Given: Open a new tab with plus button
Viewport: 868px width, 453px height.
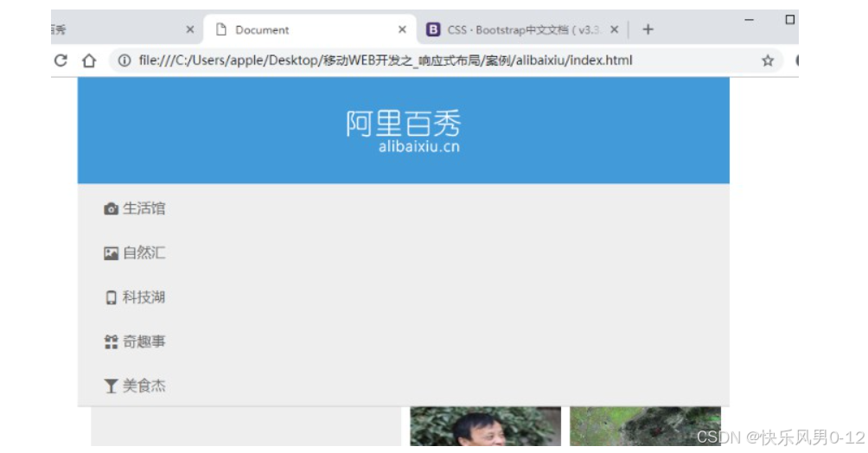Looking at the screenshot, I should coord(648,29).
